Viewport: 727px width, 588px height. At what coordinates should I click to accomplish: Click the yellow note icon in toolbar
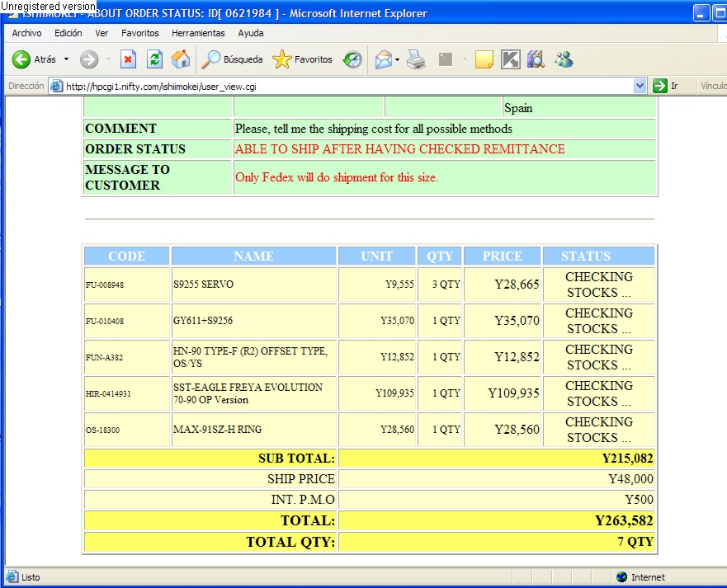click(x=484, y=59)
